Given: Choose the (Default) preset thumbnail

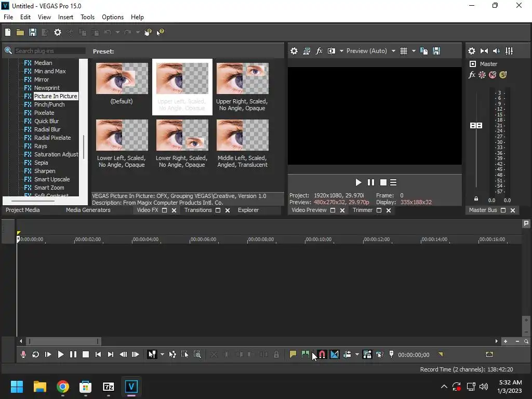Looking at the screenshot, I should pyautogui.click(x=122, y=78).
